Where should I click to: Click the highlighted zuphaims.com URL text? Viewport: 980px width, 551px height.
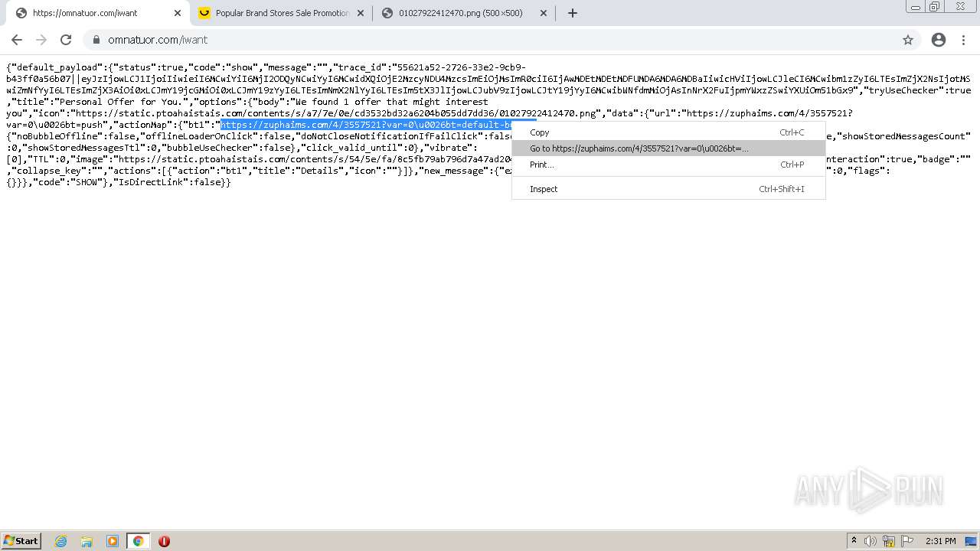[x=366, y=125]
